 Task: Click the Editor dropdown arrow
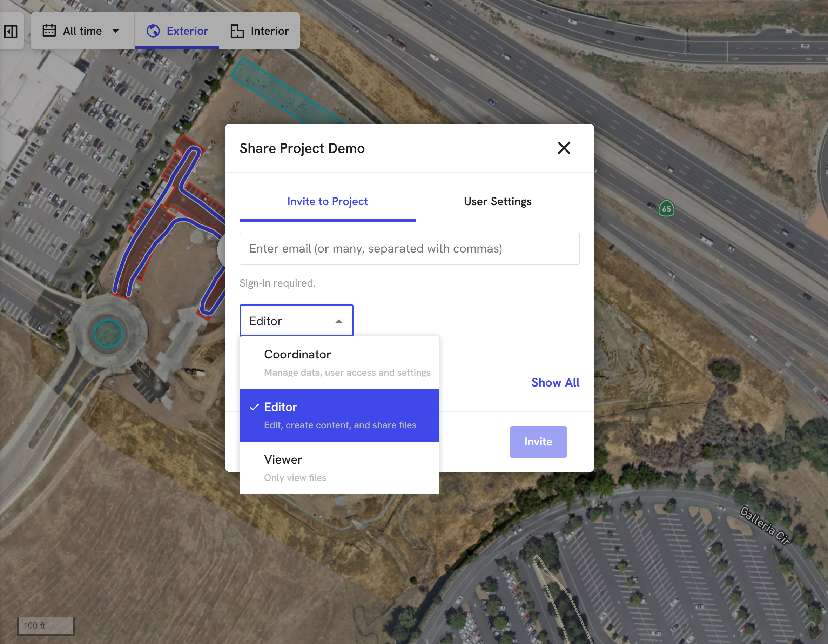click(339, 321)
